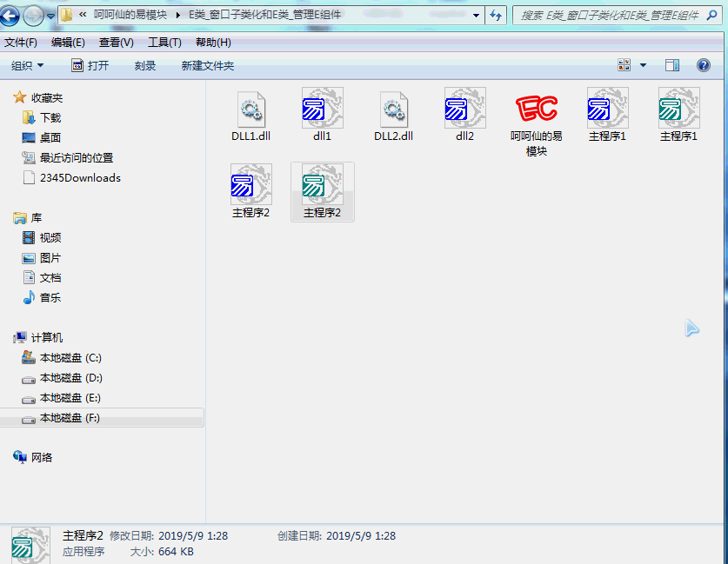Open the 音乐 library

pyautogui.click(x=50, y=298)
